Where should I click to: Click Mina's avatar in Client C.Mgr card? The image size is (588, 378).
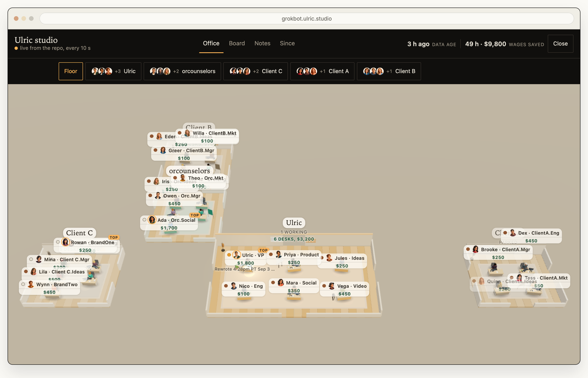point(39,259)
